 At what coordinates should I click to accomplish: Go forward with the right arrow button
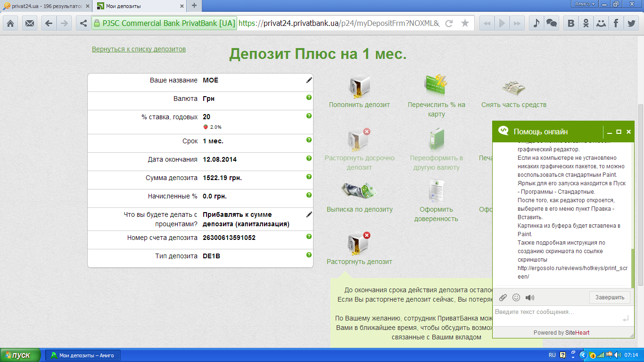click(64, 23)
